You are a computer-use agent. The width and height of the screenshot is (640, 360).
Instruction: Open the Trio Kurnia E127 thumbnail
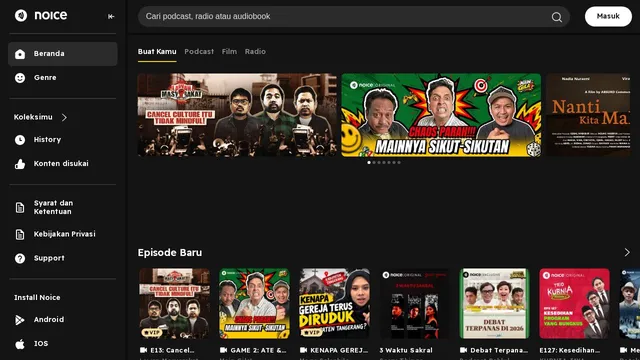coord(574,303)
